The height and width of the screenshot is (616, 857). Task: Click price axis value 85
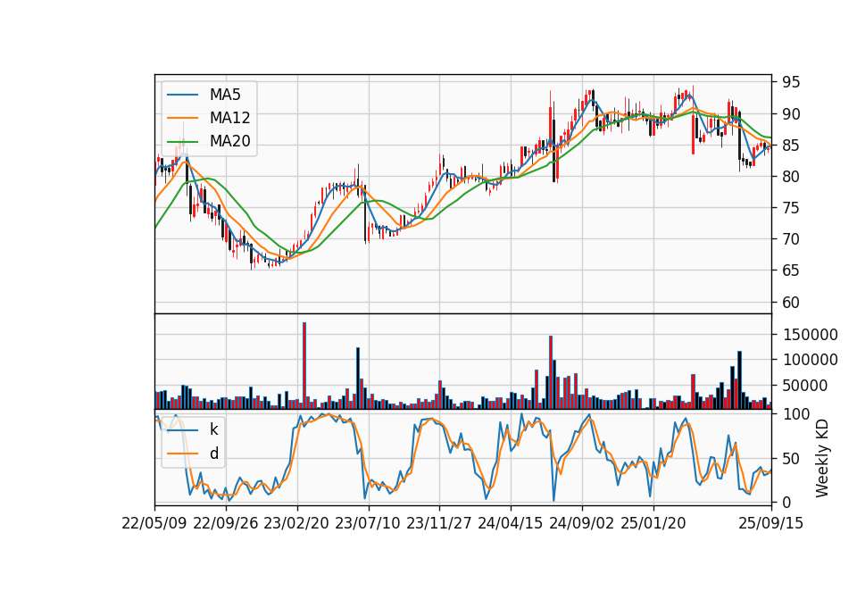pyautogui.click(x=791, y=146)
